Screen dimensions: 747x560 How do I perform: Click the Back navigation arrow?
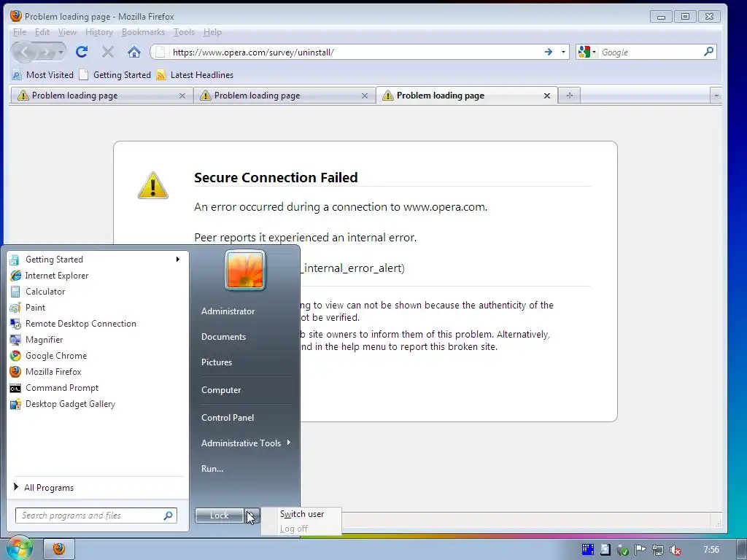click(25, 52)
